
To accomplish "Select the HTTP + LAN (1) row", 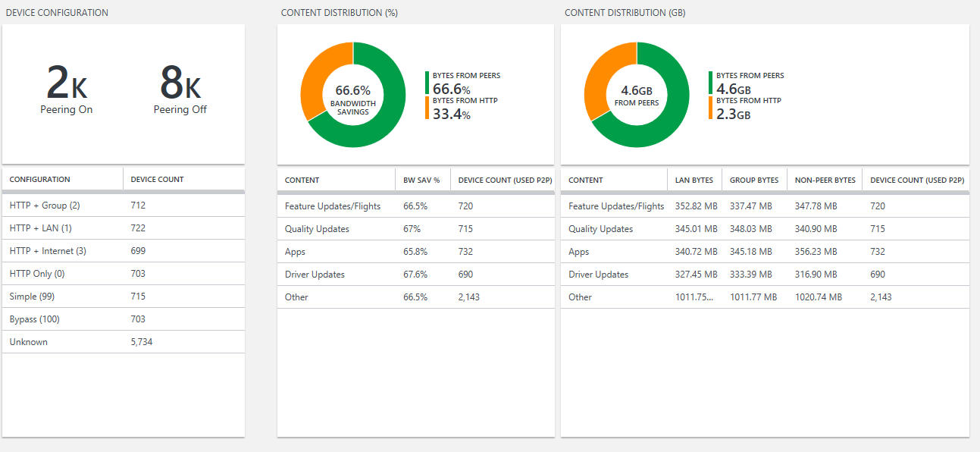I will coord(123,228).
